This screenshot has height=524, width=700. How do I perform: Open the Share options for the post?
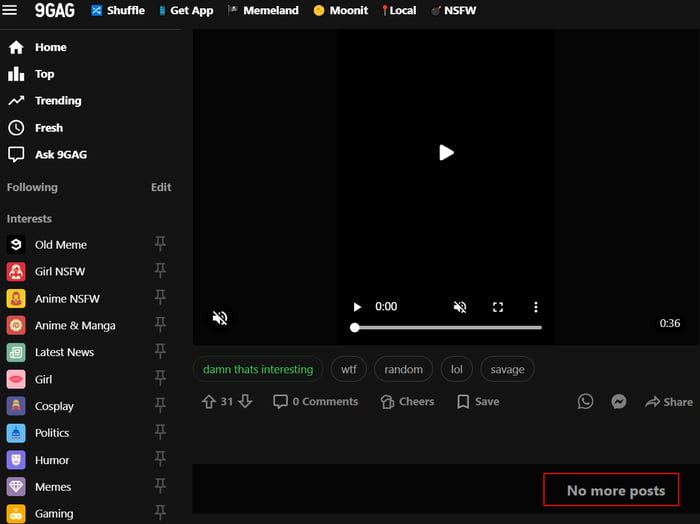(x=669, y=402)
